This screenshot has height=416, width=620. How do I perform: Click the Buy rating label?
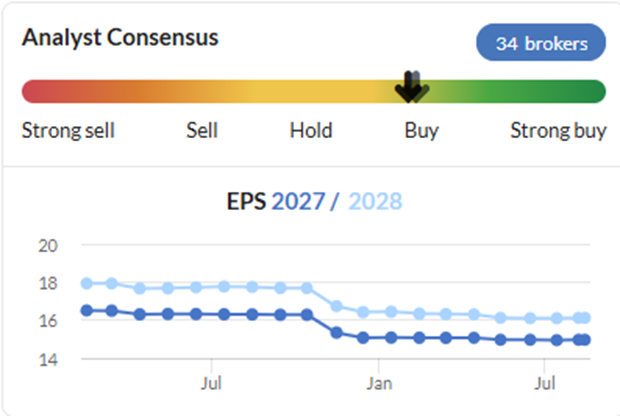point(422,131)
